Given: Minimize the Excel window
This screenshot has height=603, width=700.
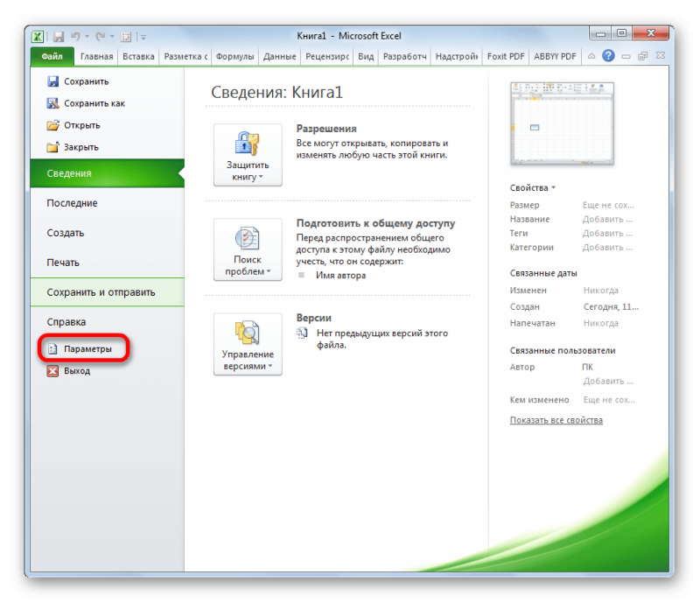Looking at the screenshot, I should (601, 33).
